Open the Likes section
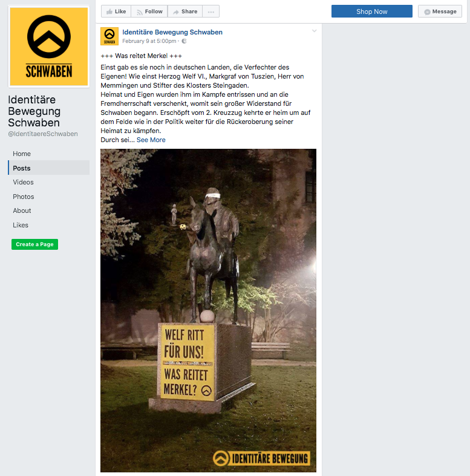Viewport: 470px width, 476px height. (21, 225)
